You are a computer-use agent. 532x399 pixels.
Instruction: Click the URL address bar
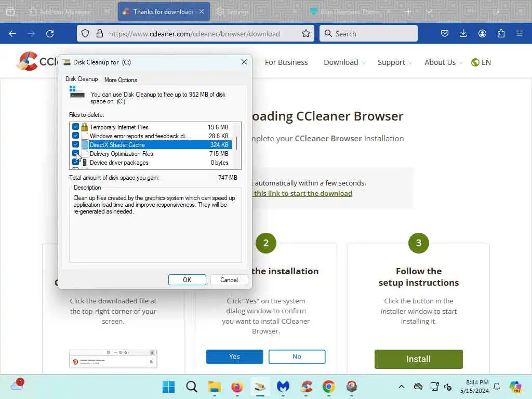click(194, 34)
